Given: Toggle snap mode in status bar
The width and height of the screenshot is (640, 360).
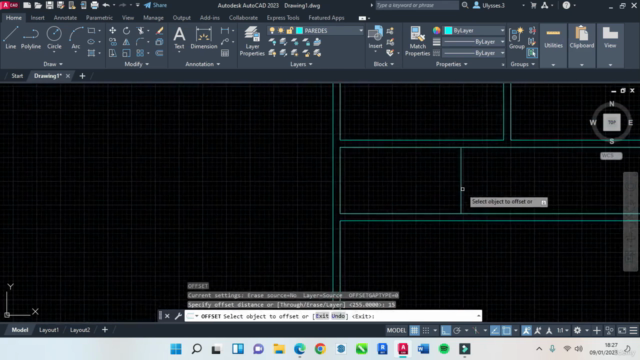Looking at the screenshot, I should tap(426, 330).
